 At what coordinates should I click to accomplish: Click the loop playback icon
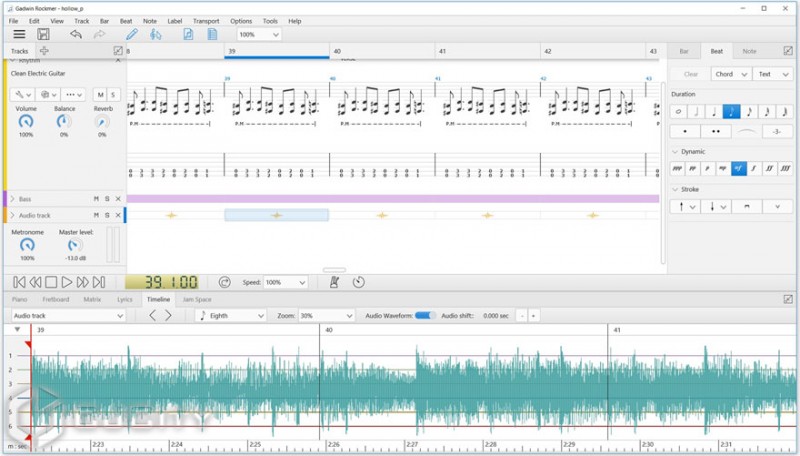pos(225,282)
